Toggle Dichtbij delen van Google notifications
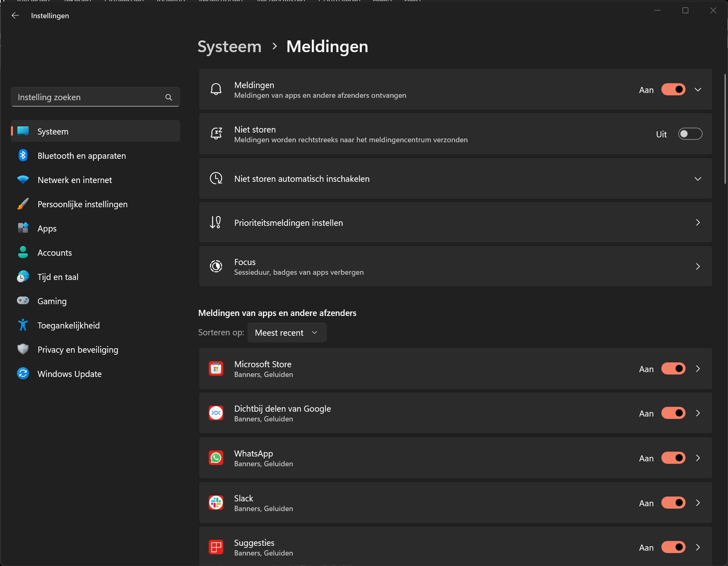Viewport: 728px width, 566px height. (673, 413)
